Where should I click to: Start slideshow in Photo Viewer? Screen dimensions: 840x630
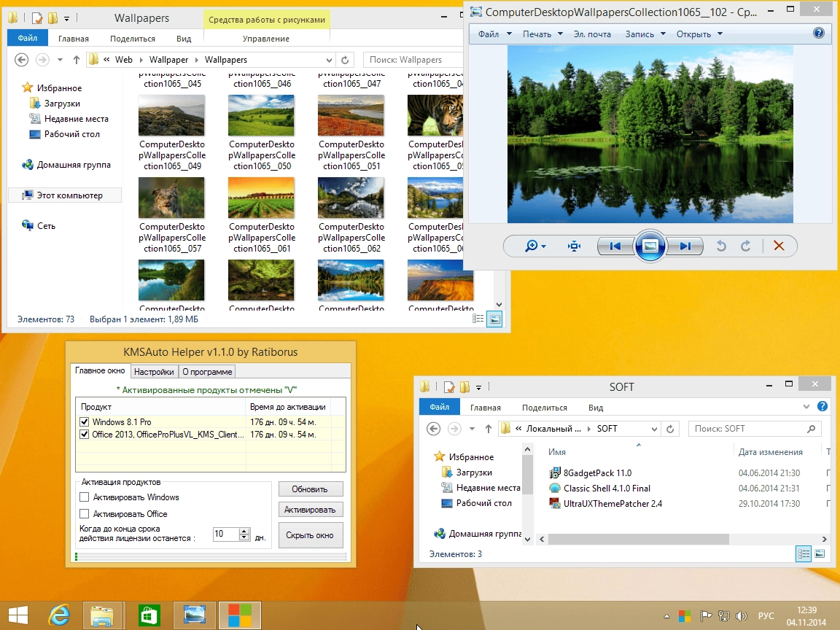pos(650,246)
